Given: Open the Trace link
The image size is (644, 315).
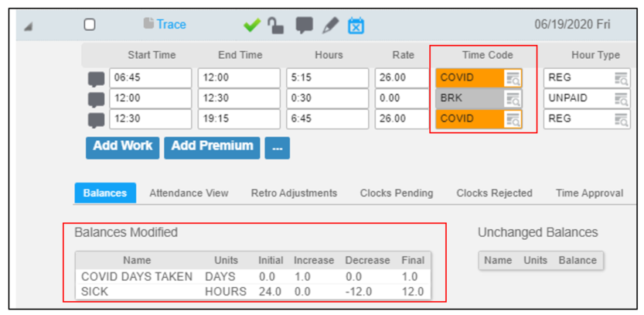Looking at the screenshot, I should click(171, 25).
